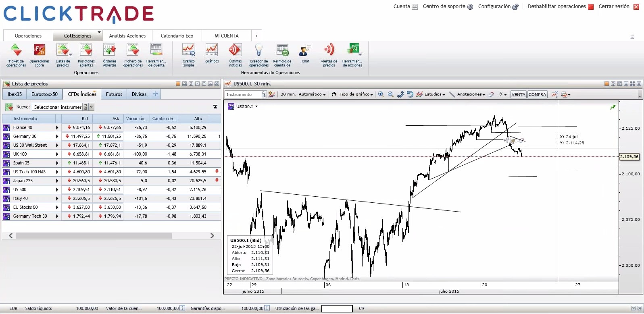The width and height of the screenshot is (644, 314).
Task: Open Listas de precios tool
Action: [x=63, y=55]
